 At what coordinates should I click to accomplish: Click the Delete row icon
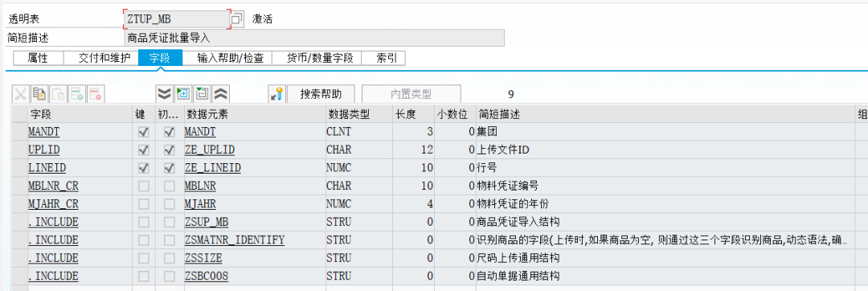click(x=96, y=94)
